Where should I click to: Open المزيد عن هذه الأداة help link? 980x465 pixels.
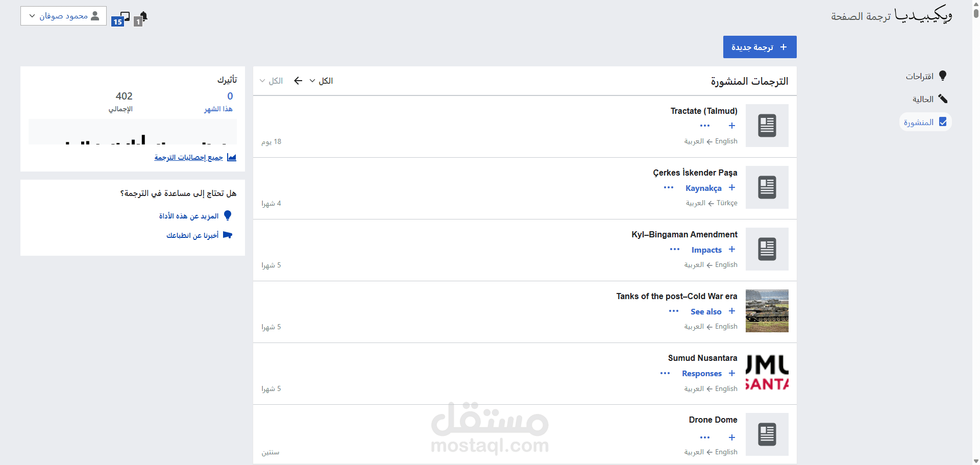pyautogui.click(x=189, y=216)
